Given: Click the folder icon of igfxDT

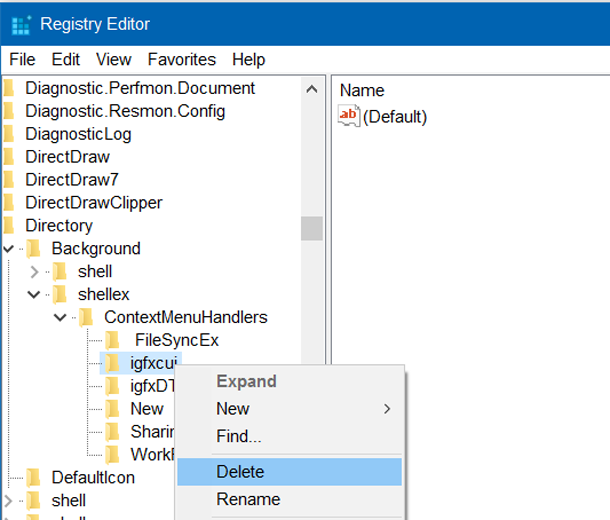Looking at the screenshot, I should [x=113, y=386].
